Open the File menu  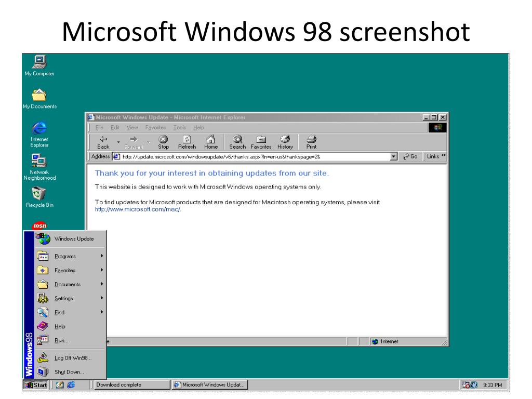tap(99, 128)
